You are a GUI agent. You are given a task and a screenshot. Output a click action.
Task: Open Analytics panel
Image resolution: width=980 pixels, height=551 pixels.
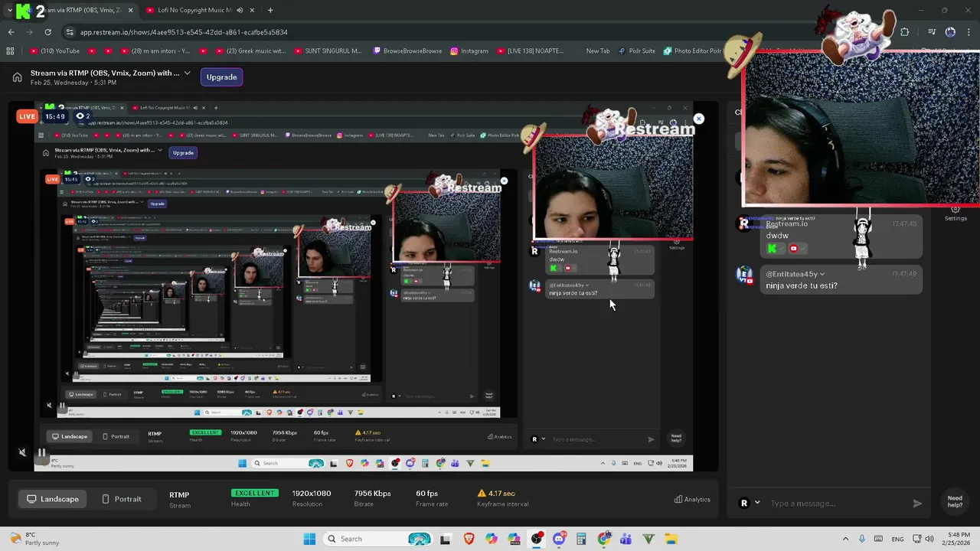click(692, 499)
